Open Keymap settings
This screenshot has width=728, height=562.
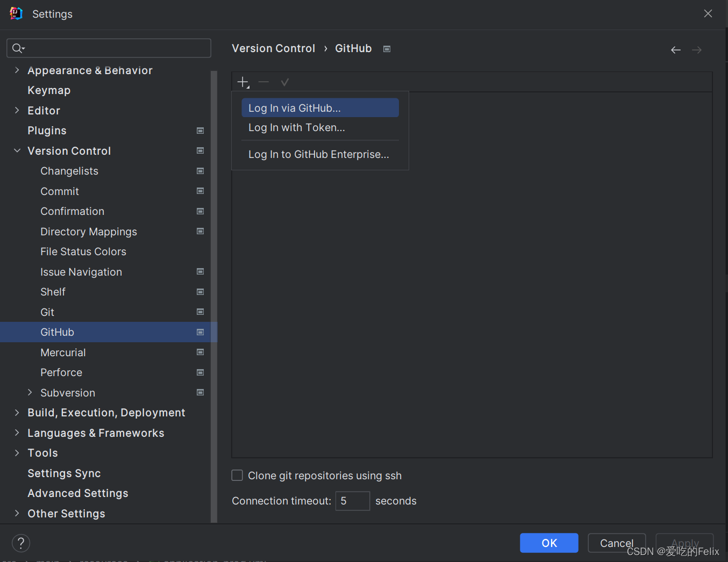(x=49, y=90)
